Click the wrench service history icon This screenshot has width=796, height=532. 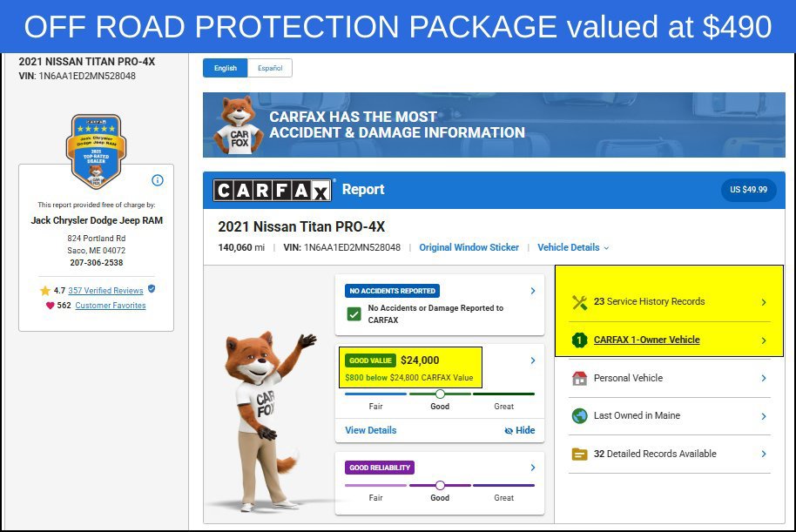pos(580,302)
